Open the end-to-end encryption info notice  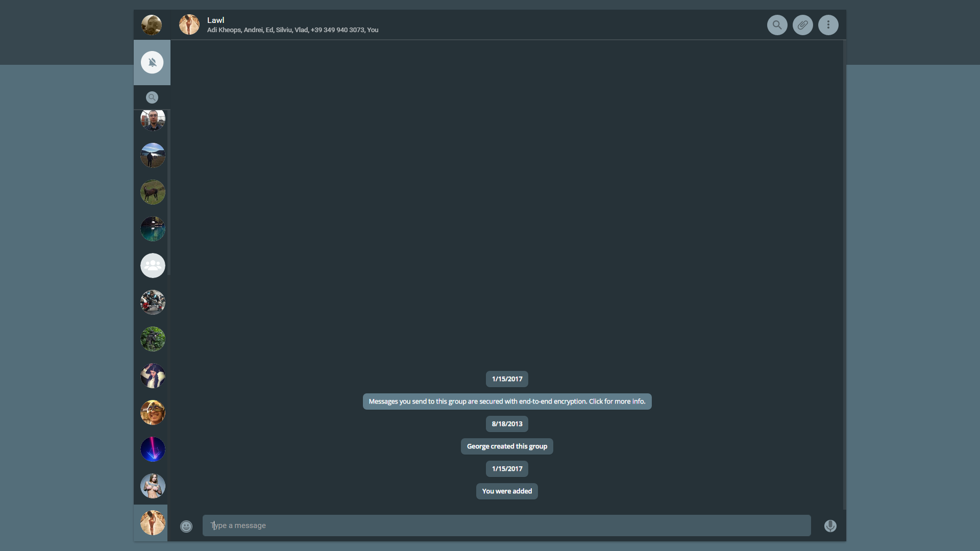(x=507, y=401)
